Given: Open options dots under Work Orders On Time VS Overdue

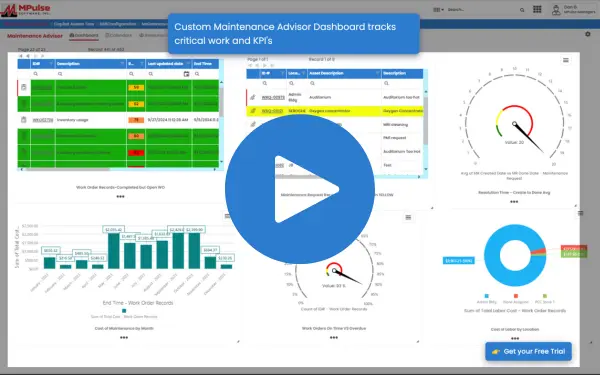Looking at the screenshot, I should pyautogui.click(x=334, y=338).
